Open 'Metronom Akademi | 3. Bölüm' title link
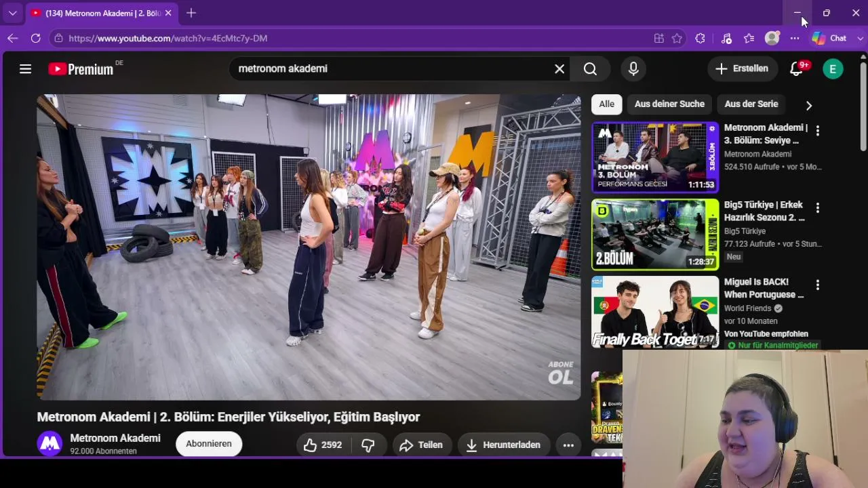Viewport: 868px width, 488px height. pyautogui.click(x=766, y=134)
